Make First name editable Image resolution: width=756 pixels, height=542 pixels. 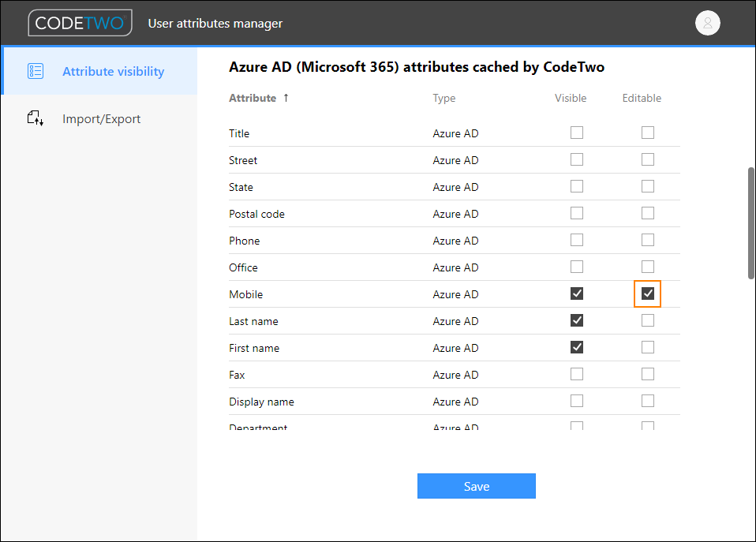[x=648, y=347]
